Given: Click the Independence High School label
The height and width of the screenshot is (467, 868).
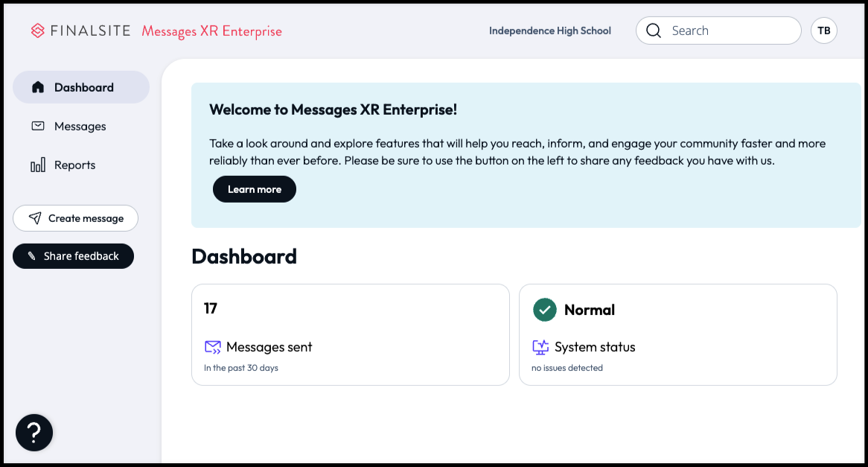Looking at the screenshot, I should (549, 31).
